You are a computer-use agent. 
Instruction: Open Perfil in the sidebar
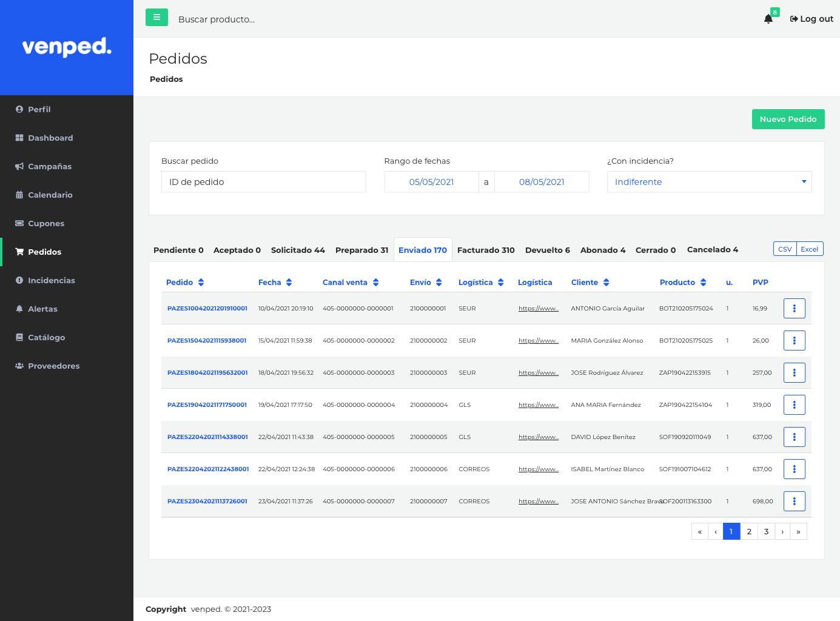coord(67,109)
